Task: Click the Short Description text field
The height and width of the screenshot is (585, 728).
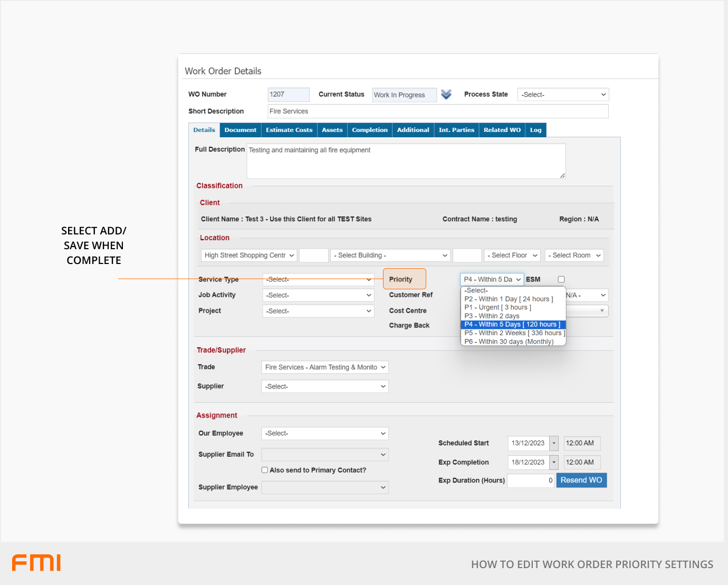Action: (438, 111)
